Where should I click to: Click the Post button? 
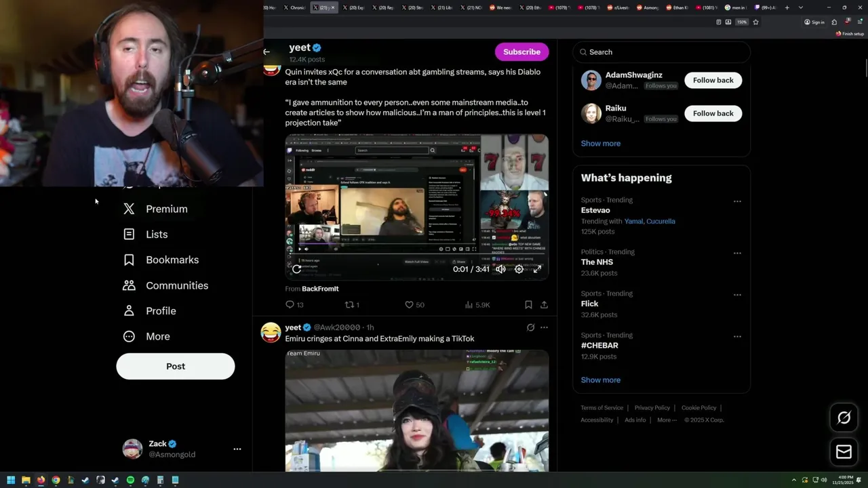pos(176,366)
